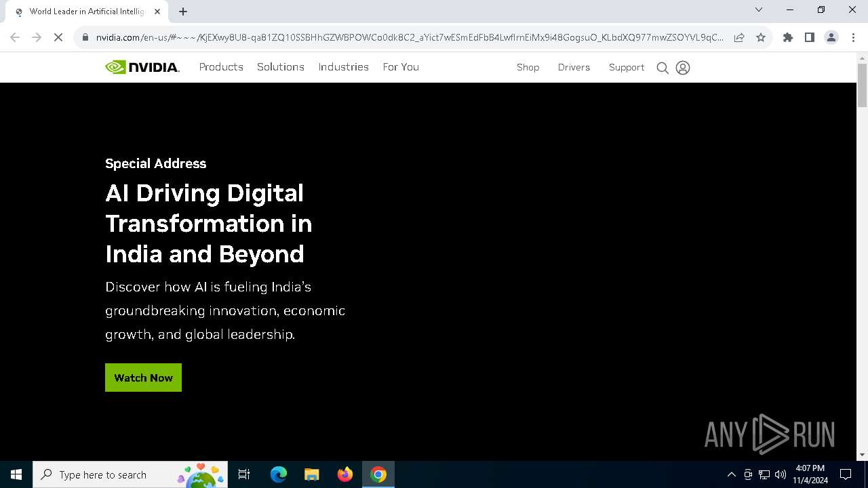Select the World Leader in Artificial Intelligence tab
The width and height of the screenshot is (868, 488).
pyautogui.click(x=87, y=12)
